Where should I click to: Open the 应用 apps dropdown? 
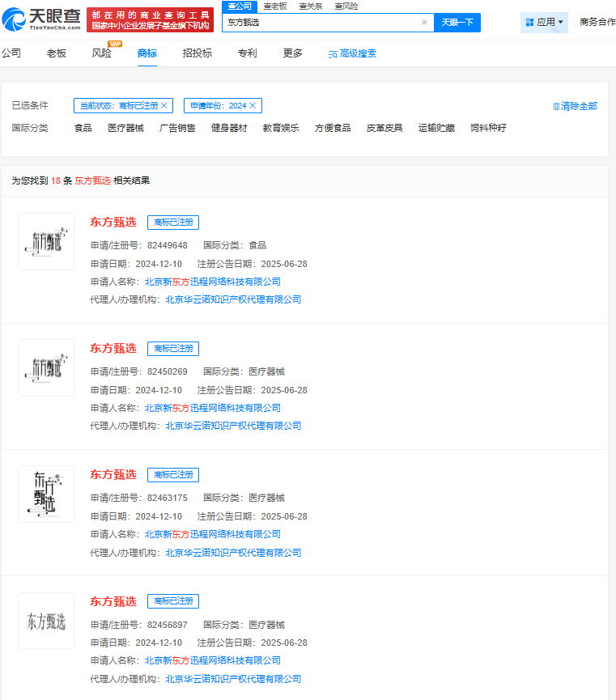click(545, 22)
